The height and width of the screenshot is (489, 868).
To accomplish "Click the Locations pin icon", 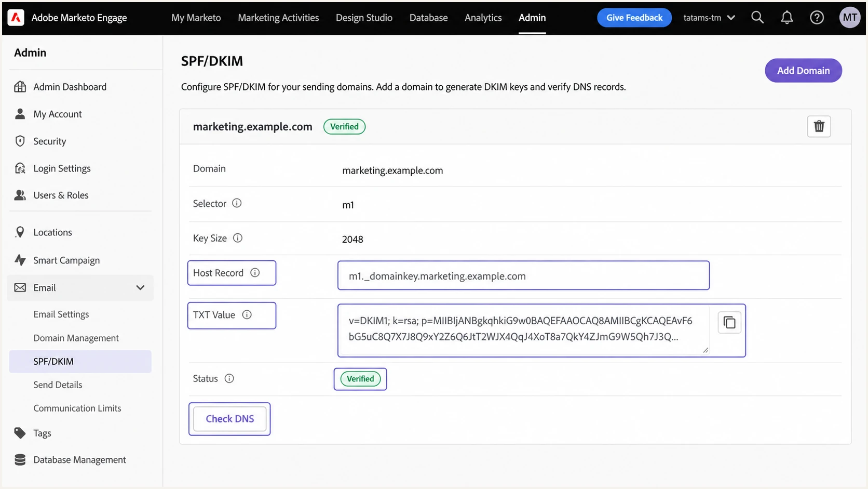I will tap(20, 232).
